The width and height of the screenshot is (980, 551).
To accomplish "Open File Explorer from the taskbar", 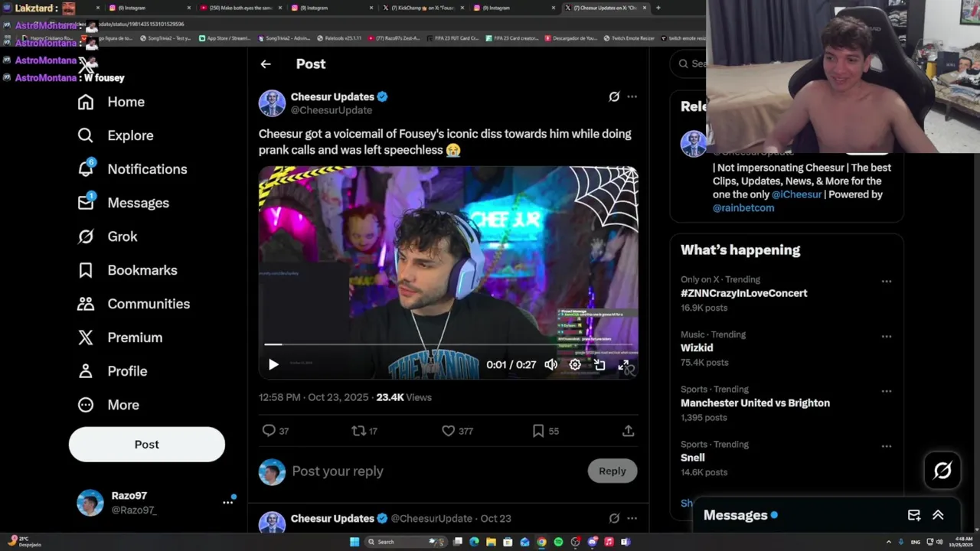I will pyautogui.click(x=491, y=542).
